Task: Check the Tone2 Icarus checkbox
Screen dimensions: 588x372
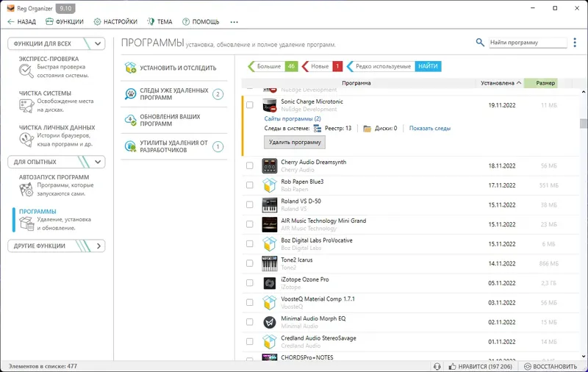Action: (x=250, y=263)
